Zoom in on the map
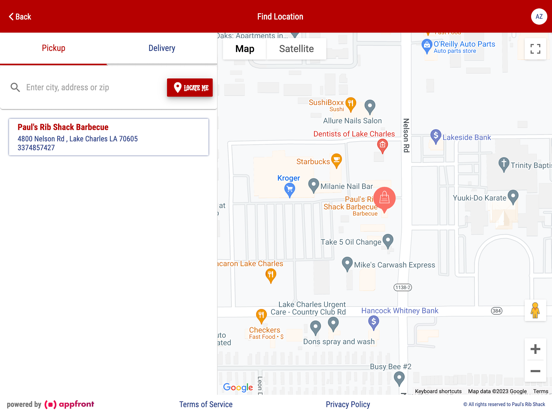Screen dimensions: 552x414 point(535,349)
